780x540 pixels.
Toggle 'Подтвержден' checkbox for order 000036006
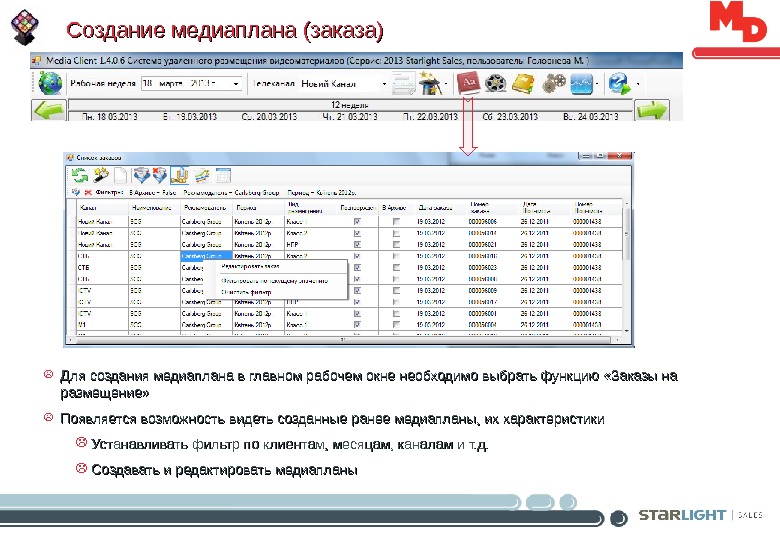point(357,221)
